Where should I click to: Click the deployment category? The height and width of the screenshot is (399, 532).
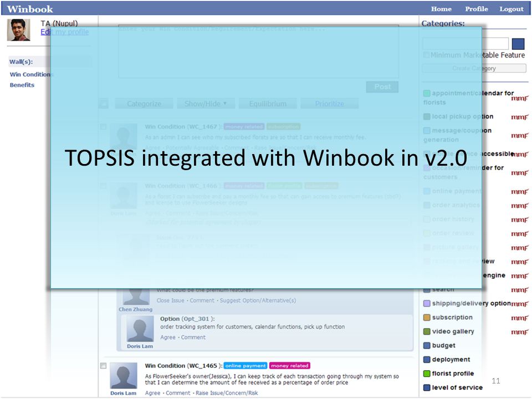point(451,359)
